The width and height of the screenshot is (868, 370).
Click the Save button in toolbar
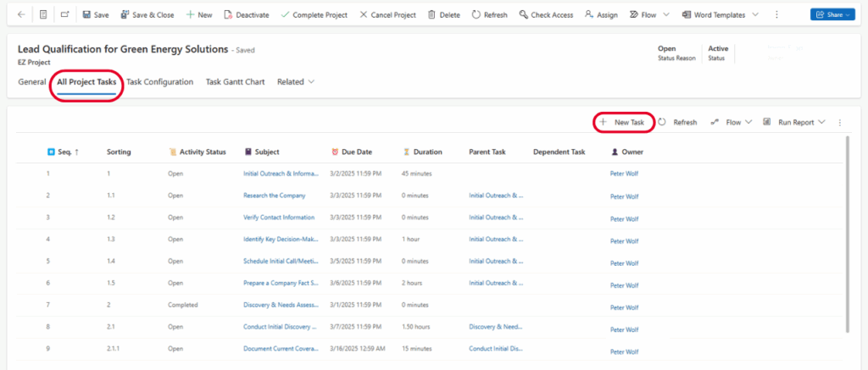[x=95, y=14]
